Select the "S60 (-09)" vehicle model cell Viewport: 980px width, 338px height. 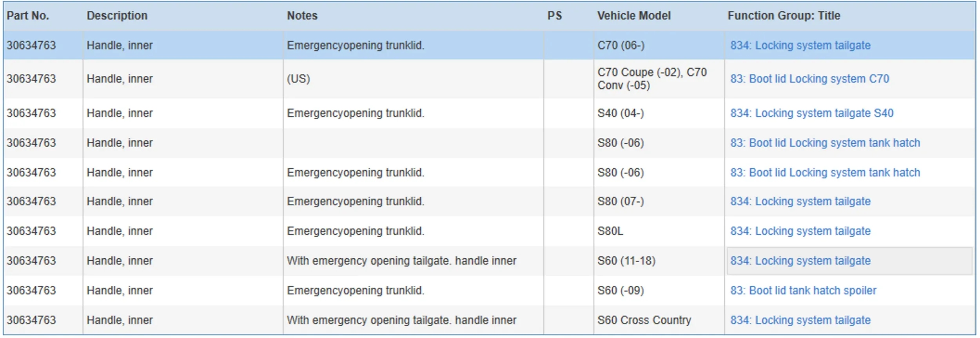pos(620,290)
